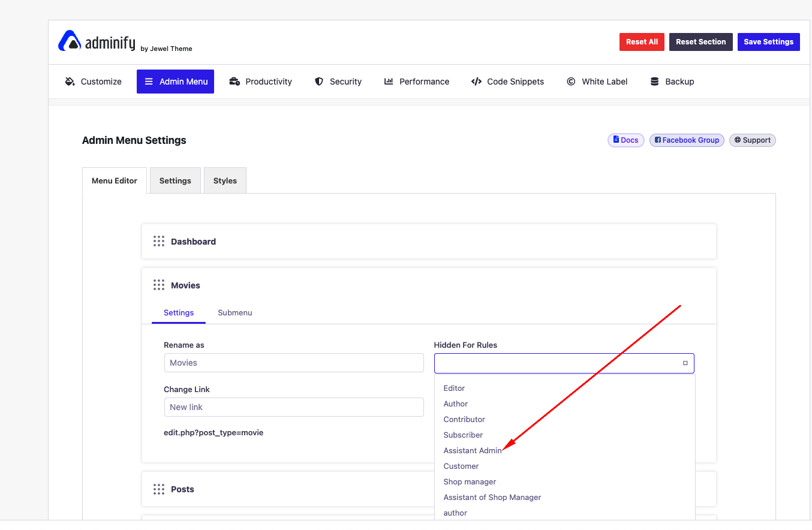
Task: Click the Save Settings button
Action: click(x=769, y=42)
